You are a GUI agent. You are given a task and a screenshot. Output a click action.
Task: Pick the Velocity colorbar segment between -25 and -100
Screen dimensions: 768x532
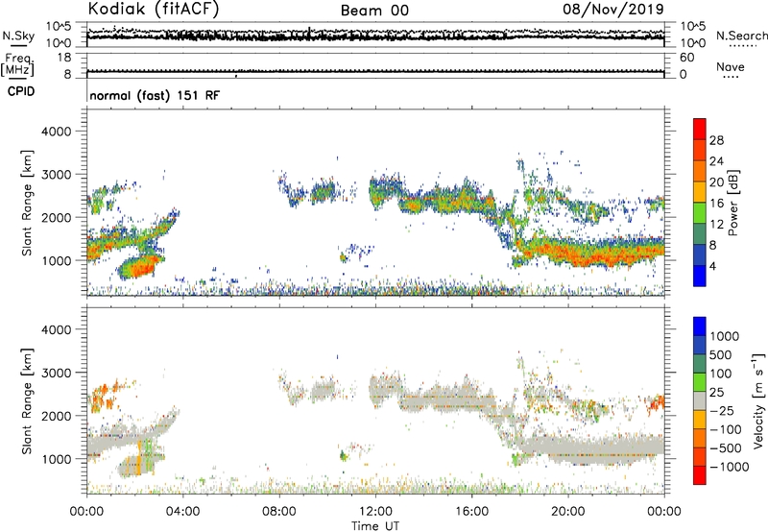[700, 420]
